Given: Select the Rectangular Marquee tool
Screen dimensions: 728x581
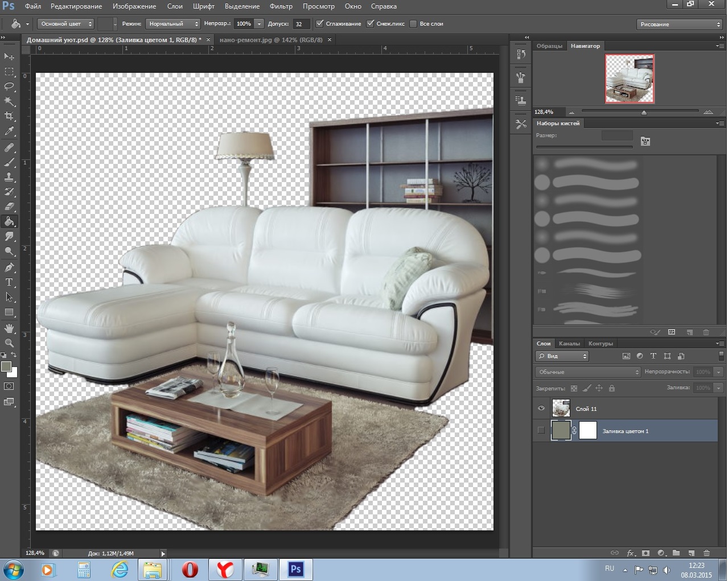Looking at the screenshot, I should [9, 72].
